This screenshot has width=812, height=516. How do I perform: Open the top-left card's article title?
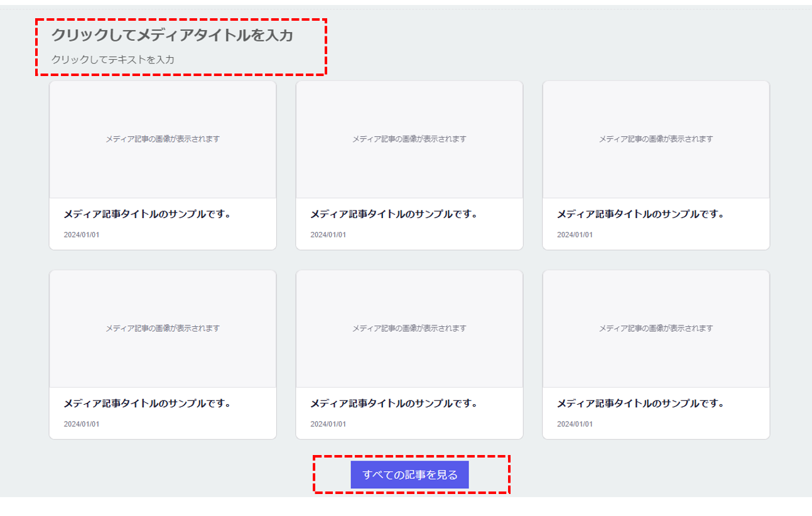click(147, 214)
